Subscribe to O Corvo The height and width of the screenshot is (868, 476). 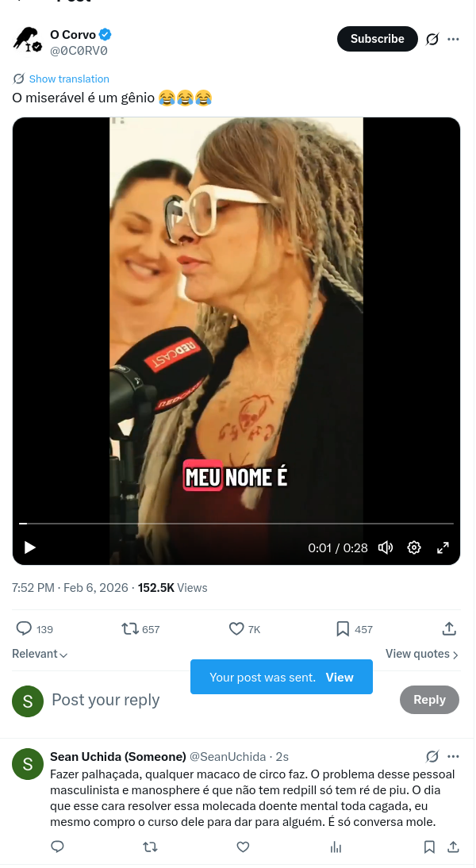click(377, 39)
